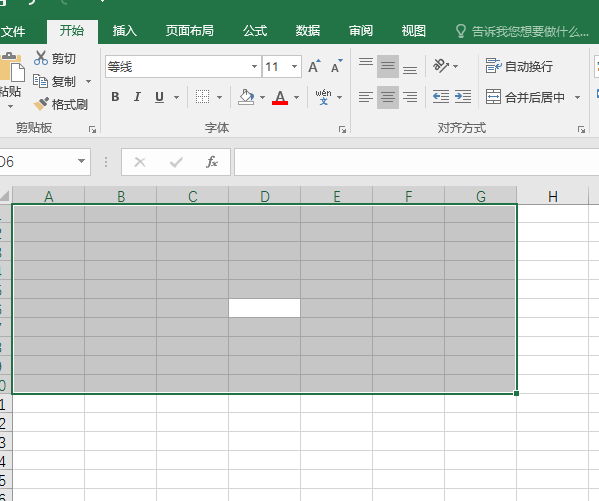
Task: Expand the Name Box dropdown arrow
Action: [81, 161]
